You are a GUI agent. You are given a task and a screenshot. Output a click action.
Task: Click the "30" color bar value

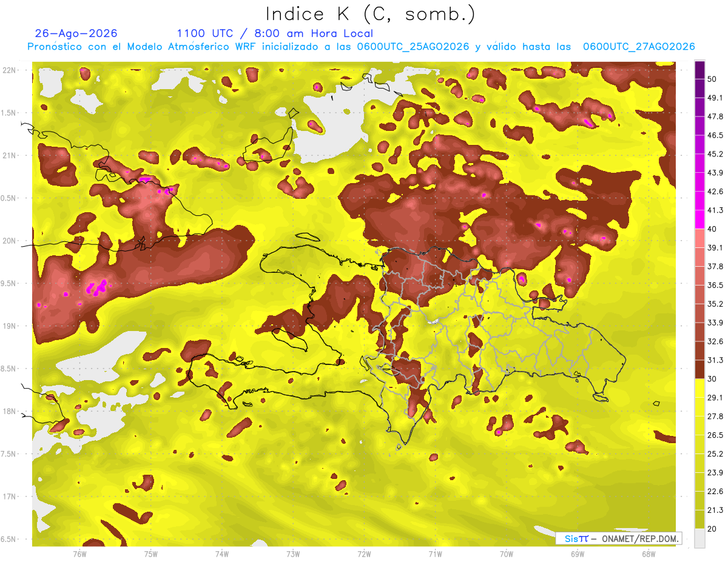pos(713,378)
